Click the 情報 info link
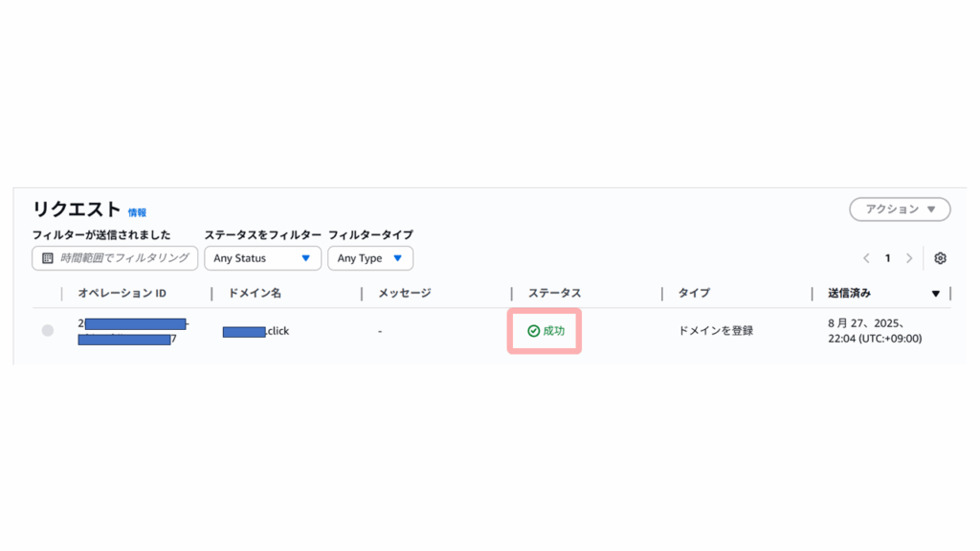The width and height of the screenshot is (980, 551). coord(137,212)
